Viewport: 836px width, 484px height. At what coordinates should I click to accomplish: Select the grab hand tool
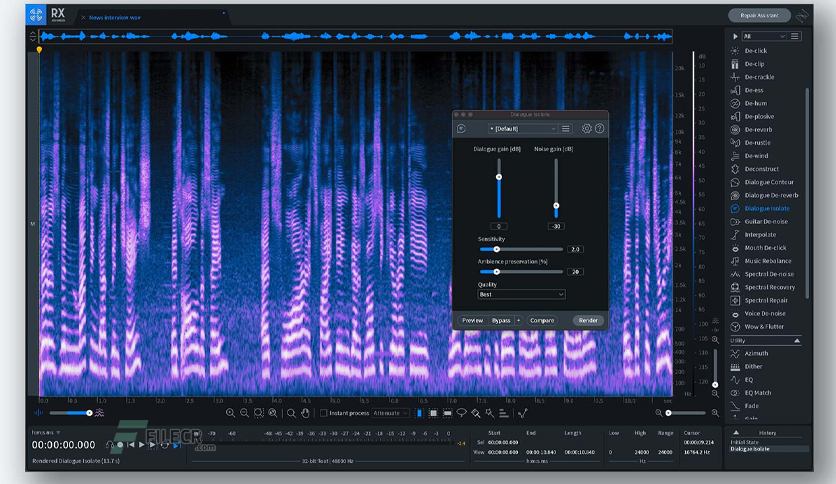305,413
